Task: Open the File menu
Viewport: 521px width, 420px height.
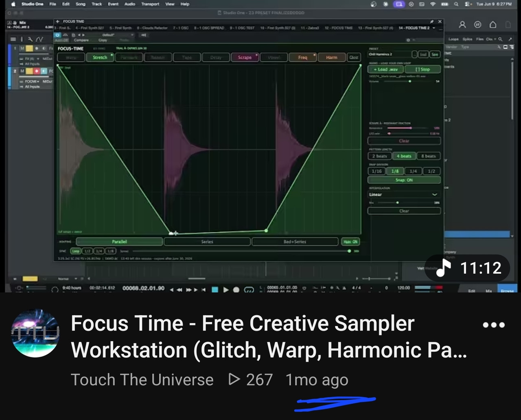Action: click(x=53, y=4)
